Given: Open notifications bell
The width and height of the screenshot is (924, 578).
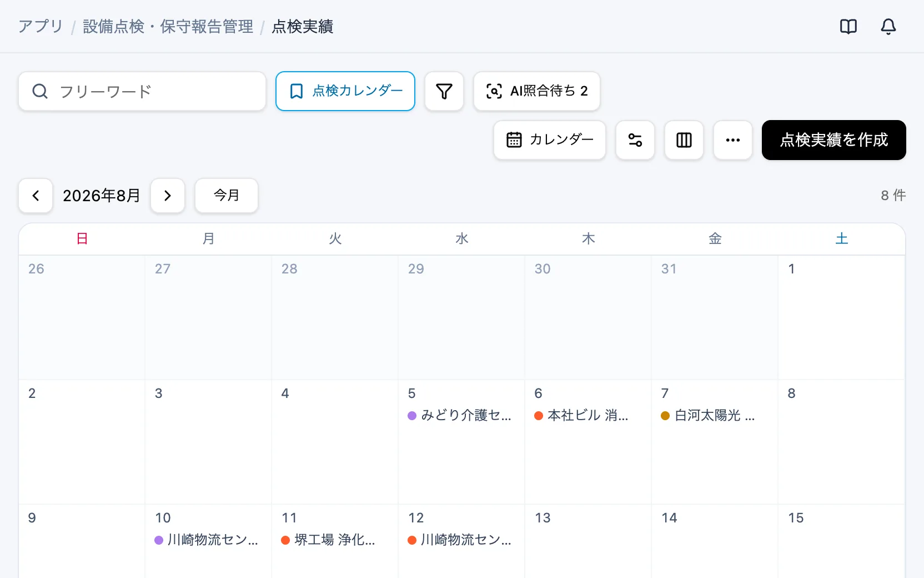Looking at the screenshot, I should pos(888,27).
